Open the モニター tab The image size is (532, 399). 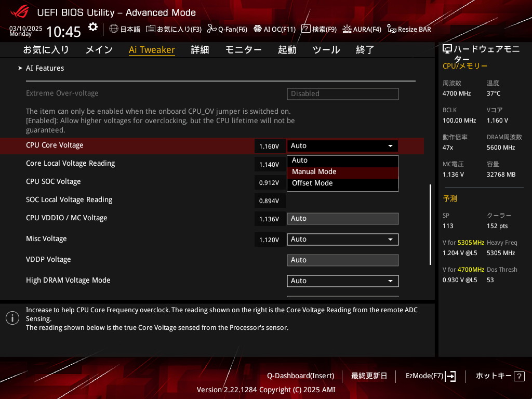pyautogui.click(x=243, y=50)
